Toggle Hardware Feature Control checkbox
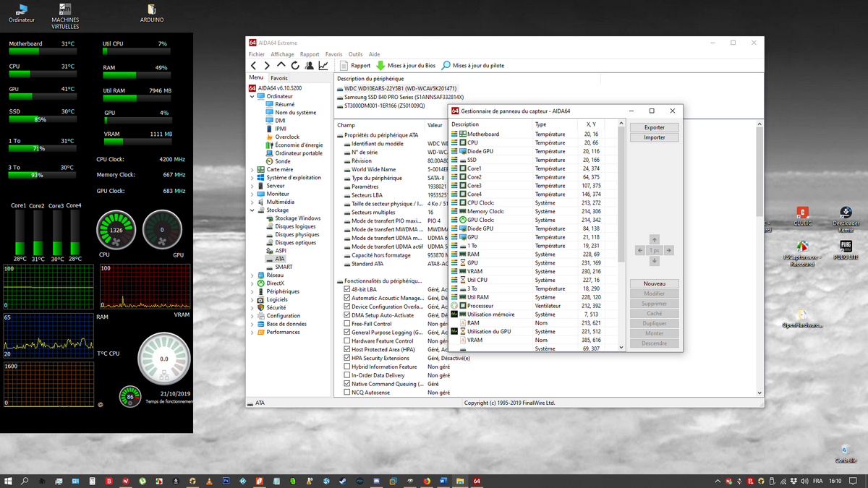The image size is (868, 488). pos(347,341)
